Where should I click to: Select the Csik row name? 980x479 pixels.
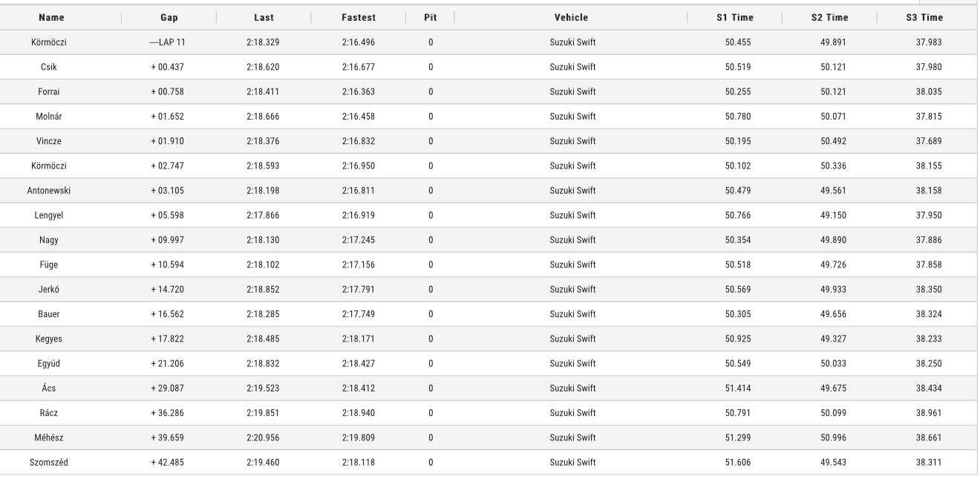[49, 67]
